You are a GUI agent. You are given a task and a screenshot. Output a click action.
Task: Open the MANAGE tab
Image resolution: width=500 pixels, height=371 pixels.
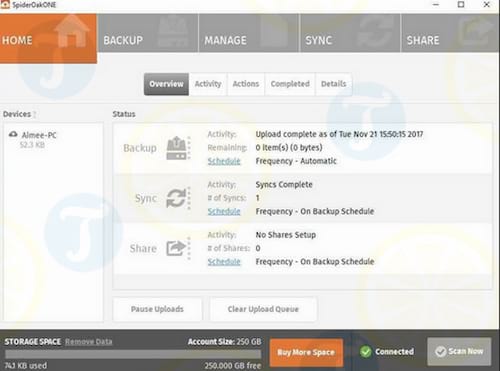(x=249, y=33)
